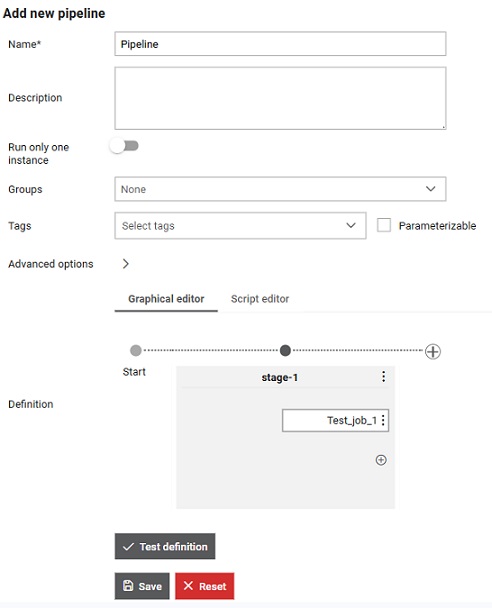Open the stage-1 three-dot menu
The height and width of the screenshot is (608, 492).
[x=383, y=377]
